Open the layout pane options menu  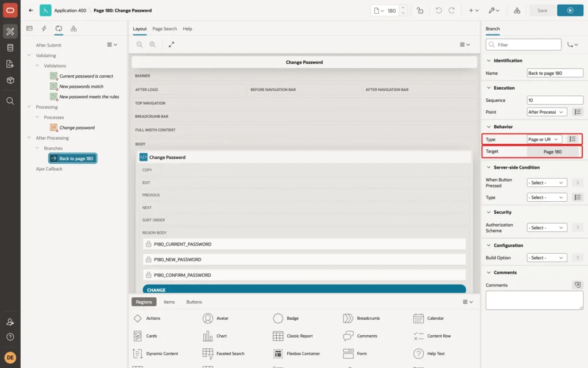465,45
